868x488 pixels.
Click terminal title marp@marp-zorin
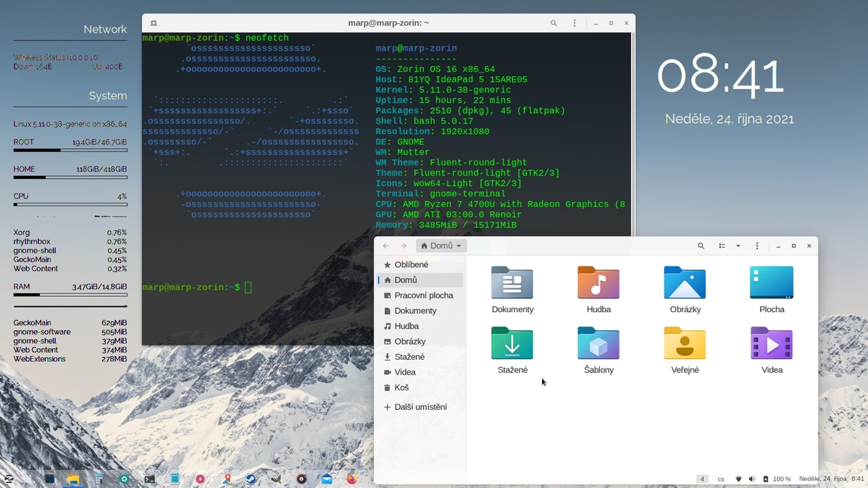(x=388, y=23)
